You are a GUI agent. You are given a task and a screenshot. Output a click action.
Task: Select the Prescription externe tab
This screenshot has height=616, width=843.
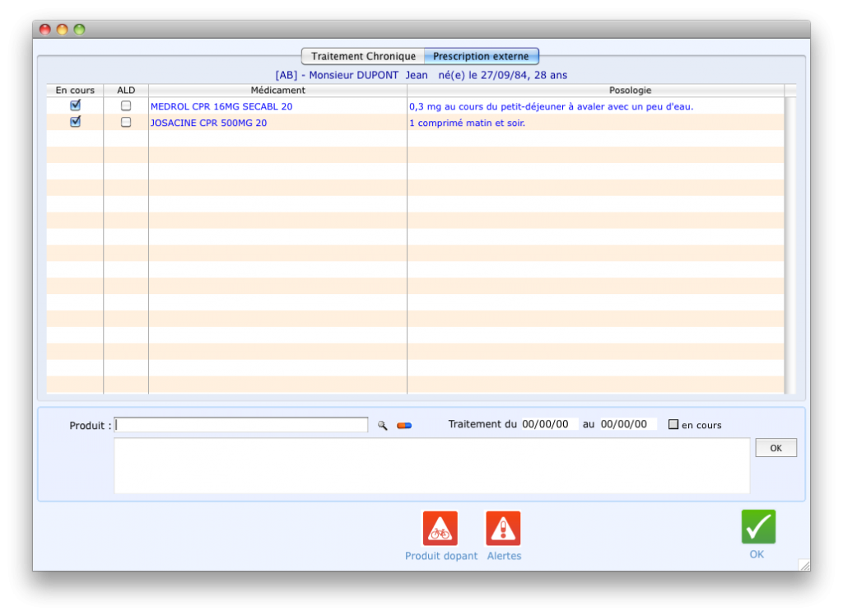[481, 56]
